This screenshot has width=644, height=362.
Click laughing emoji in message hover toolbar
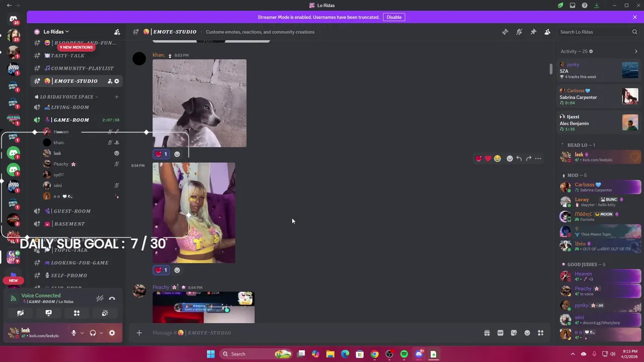pyautogui.click(x=497, y=158)
